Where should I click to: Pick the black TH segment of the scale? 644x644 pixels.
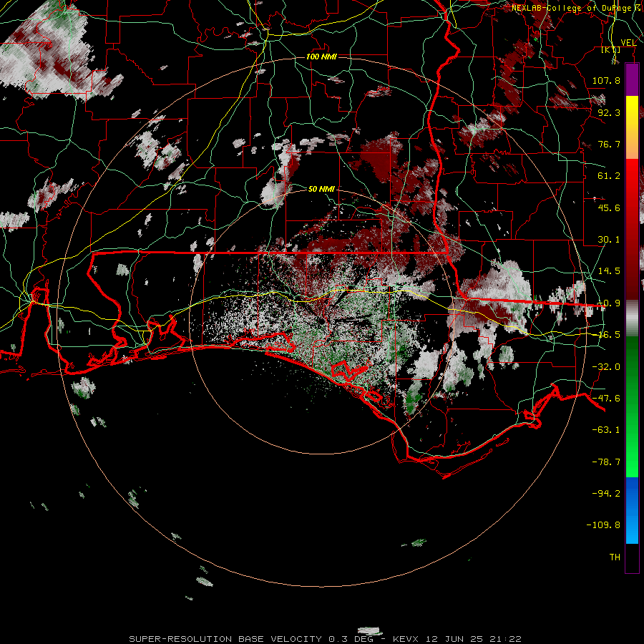(x=632, y=557)
